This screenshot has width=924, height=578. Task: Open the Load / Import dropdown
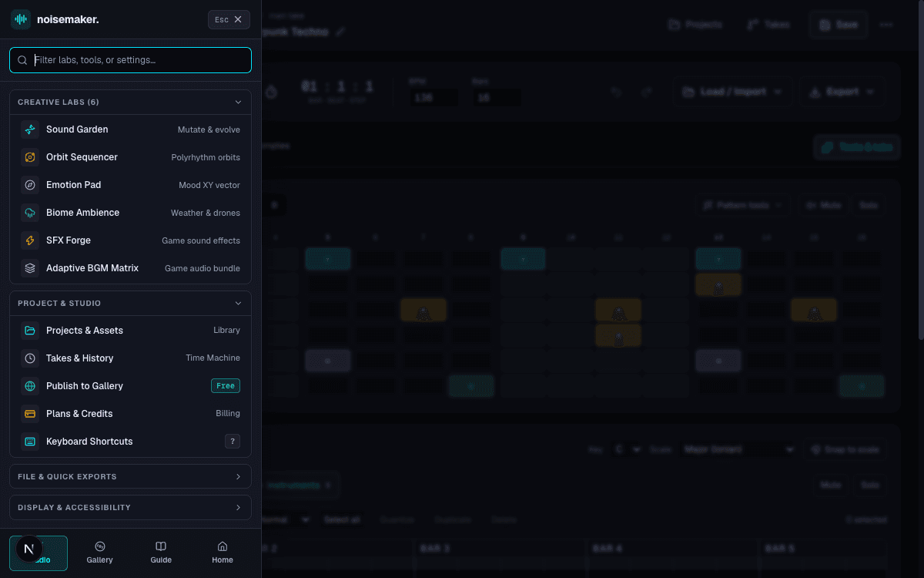(x=731, y=92)
